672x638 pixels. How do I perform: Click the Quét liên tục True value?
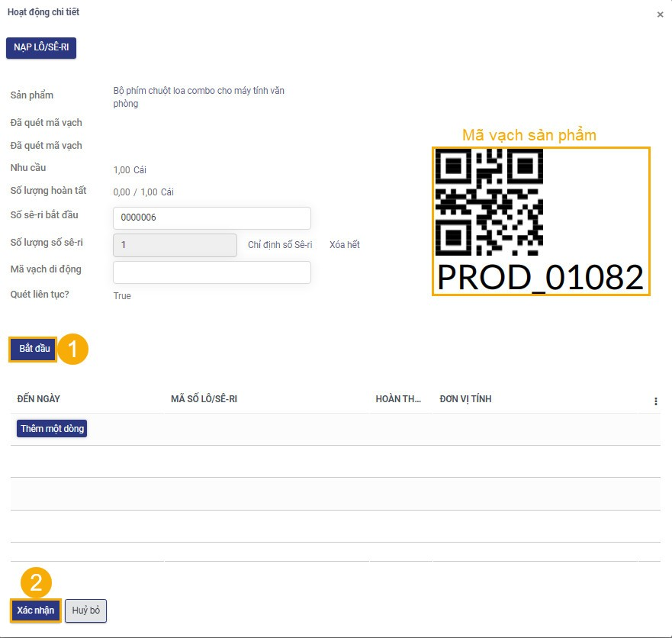click(x=122, y=296)
